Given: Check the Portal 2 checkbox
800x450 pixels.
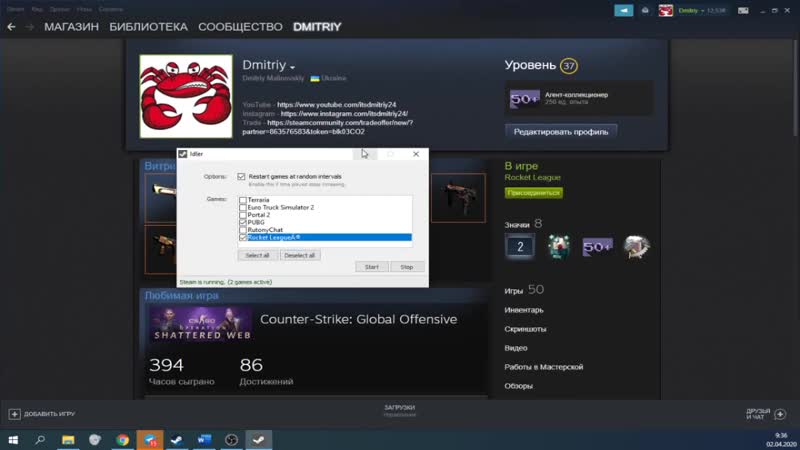Looking at the screenshot, I should (x=243, y=215).
